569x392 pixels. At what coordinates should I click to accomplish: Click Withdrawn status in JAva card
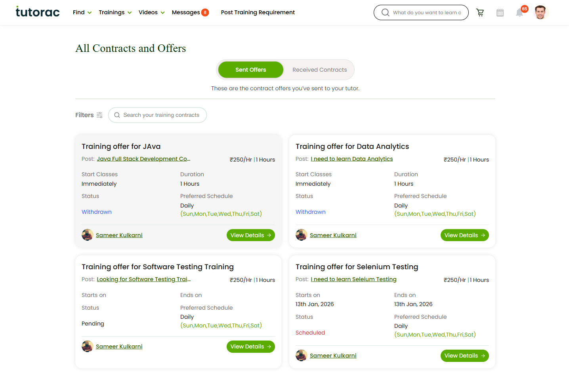pos(97,212)
